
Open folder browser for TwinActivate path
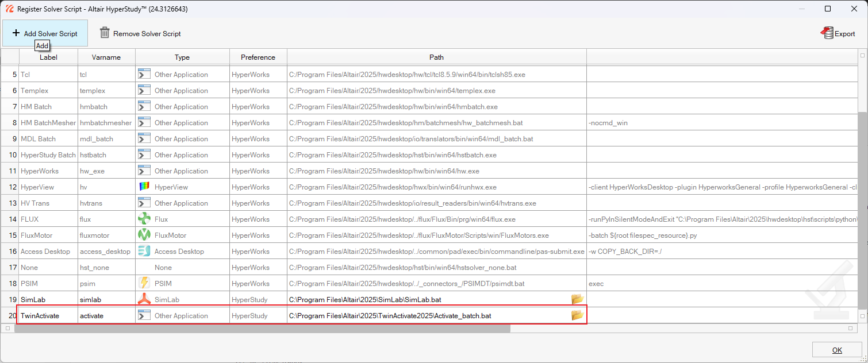pyautogui.click(x=577, y=315)
